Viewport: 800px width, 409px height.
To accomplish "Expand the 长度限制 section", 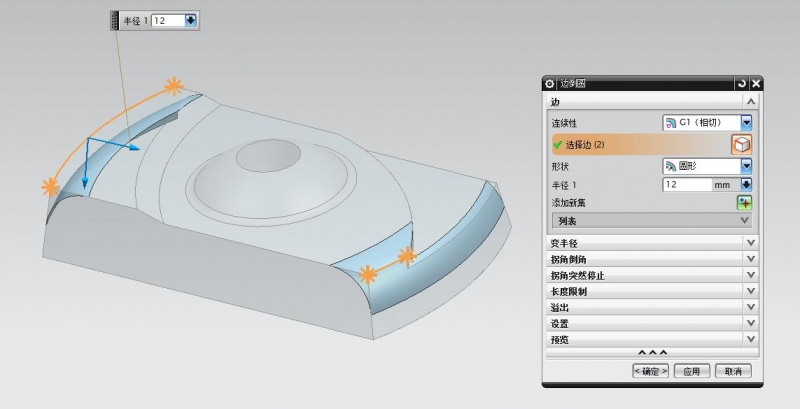I will [x=652, y=291].
